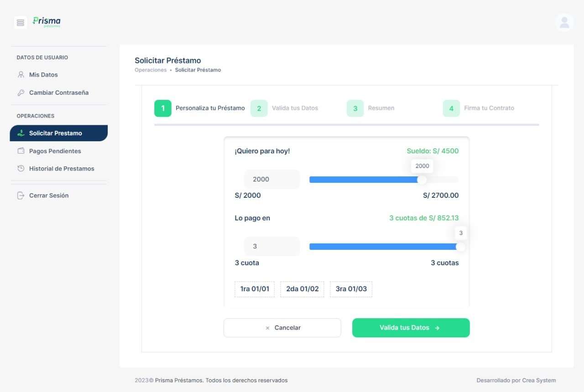Viewport: 584px width, 392px height.
Task: Click the Mis Datos person icon
Action: [x=21, y=75]
